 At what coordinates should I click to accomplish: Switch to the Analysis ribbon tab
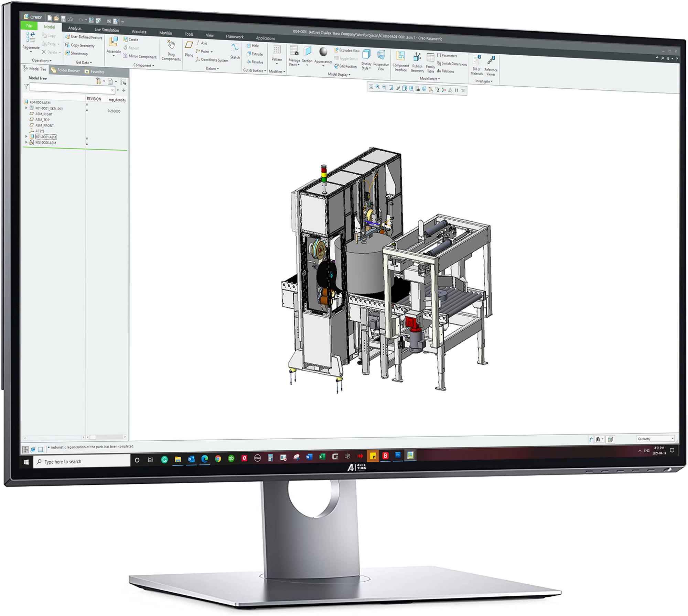(75, 29)
